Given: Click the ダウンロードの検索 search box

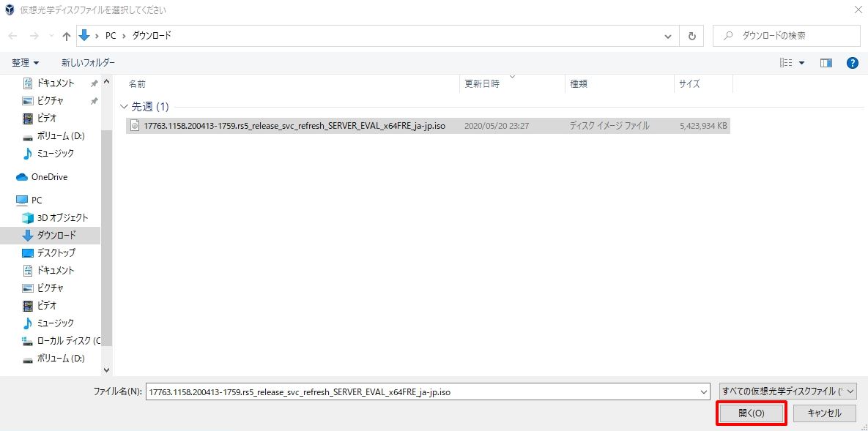Looking at the screenshot, I should click(786, 36).
